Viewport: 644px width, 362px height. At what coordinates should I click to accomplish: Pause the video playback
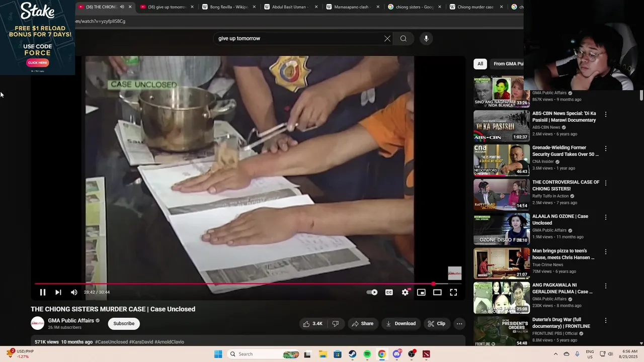click(43, 292)
